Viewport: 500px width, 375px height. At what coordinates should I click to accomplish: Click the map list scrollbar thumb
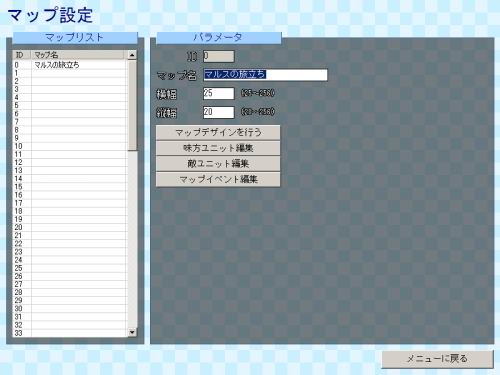[x=132, y=105]
